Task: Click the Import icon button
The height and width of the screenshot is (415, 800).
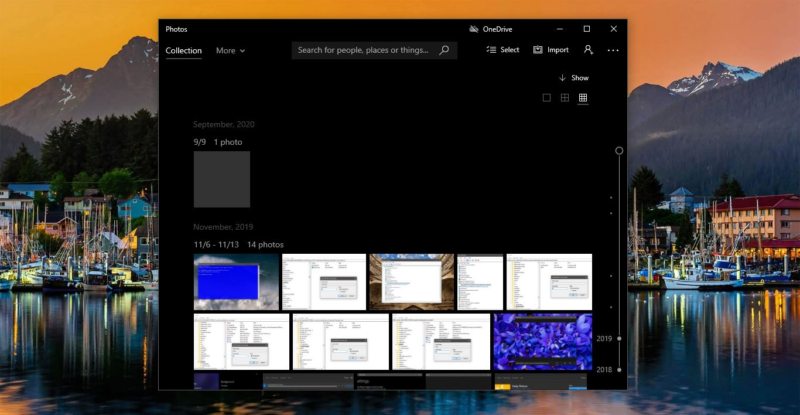Action: pyautogui.click(x=538, y=50)
